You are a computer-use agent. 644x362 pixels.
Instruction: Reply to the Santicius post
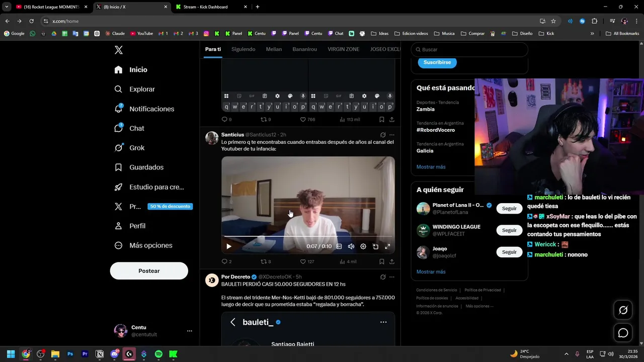point(226,261)
